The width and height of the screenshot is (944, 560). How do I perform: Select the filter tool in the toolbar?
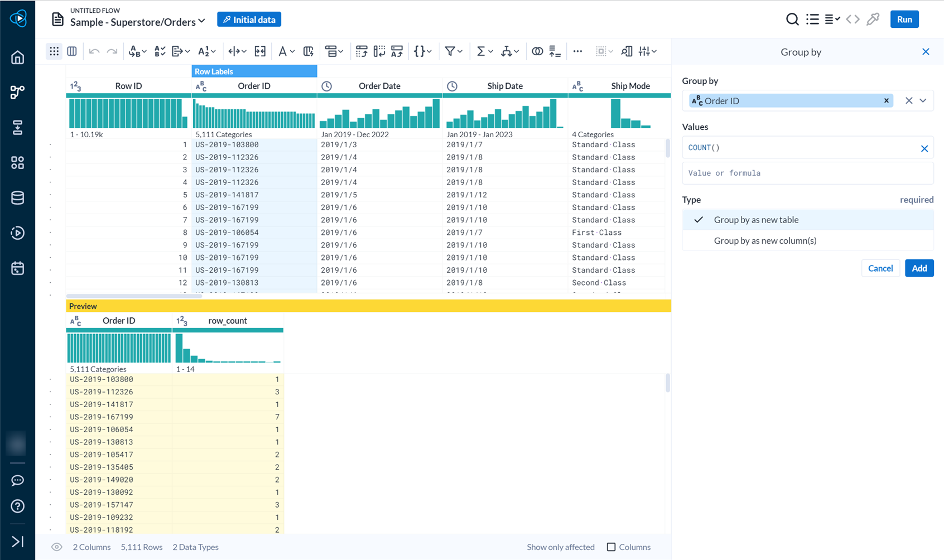pos(451,51)
